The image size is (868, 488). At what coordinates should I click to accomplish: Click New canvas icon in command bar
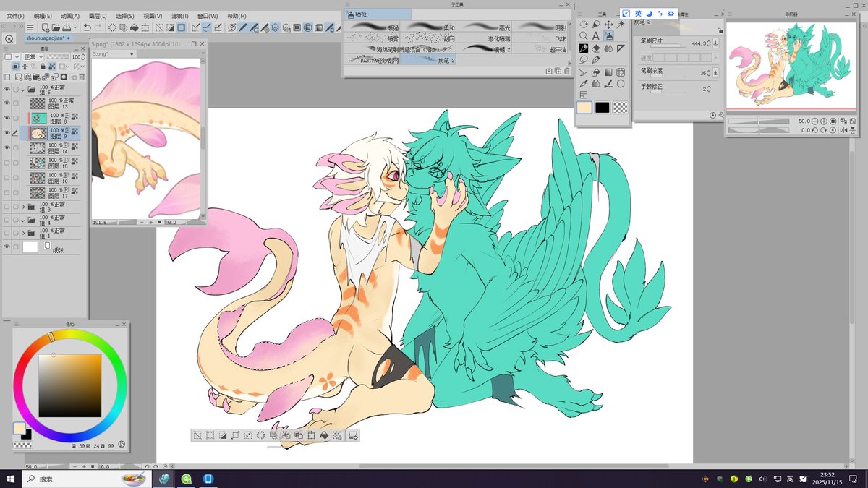(45, 27)
